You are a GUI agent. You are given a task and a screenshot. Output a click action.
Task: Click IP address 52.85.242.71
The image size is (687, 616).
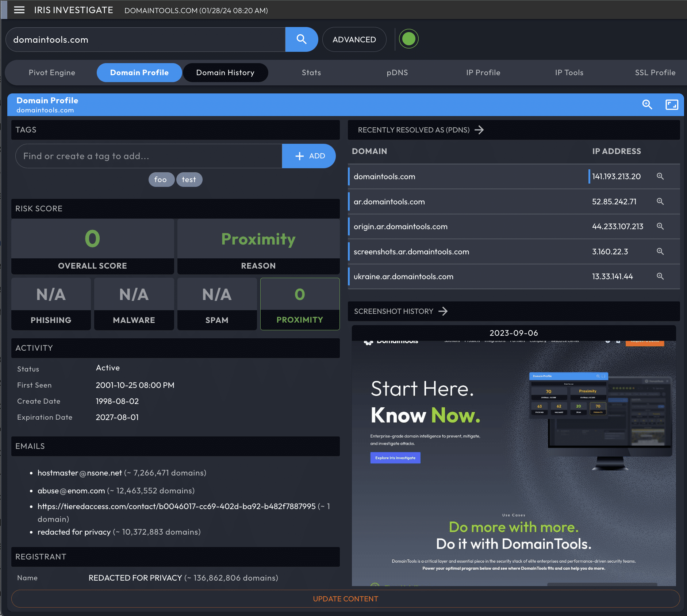click(614, 202)
